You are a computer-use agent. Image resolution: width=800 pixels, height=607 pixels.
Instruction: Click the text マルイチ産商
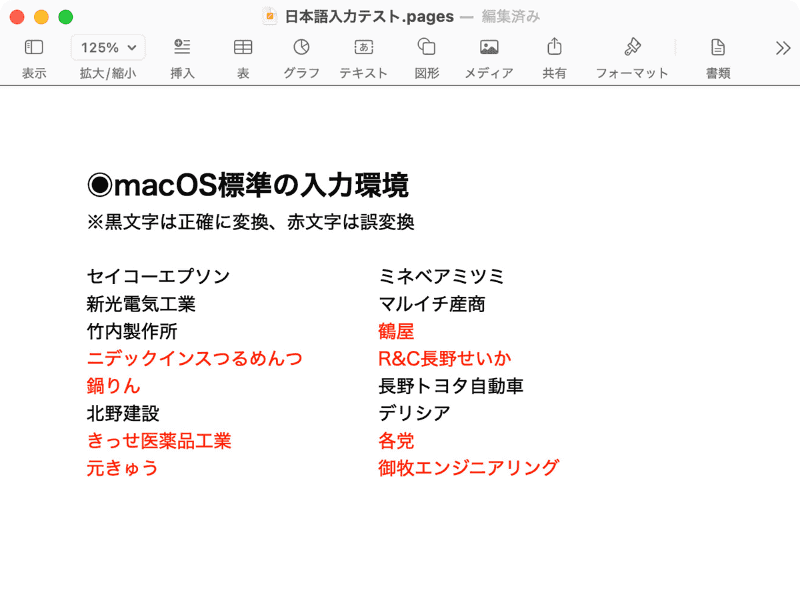pos(432,304)
